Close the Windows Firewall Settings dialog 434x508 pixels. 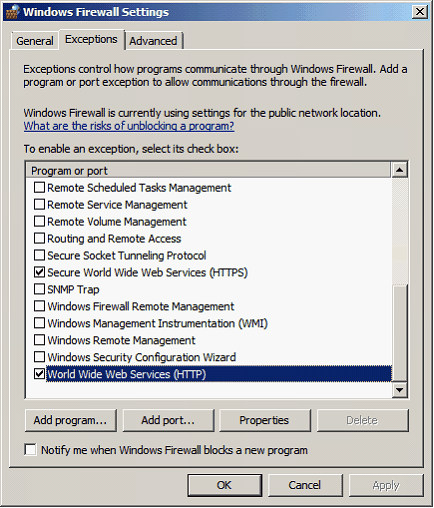pos(420,12)
